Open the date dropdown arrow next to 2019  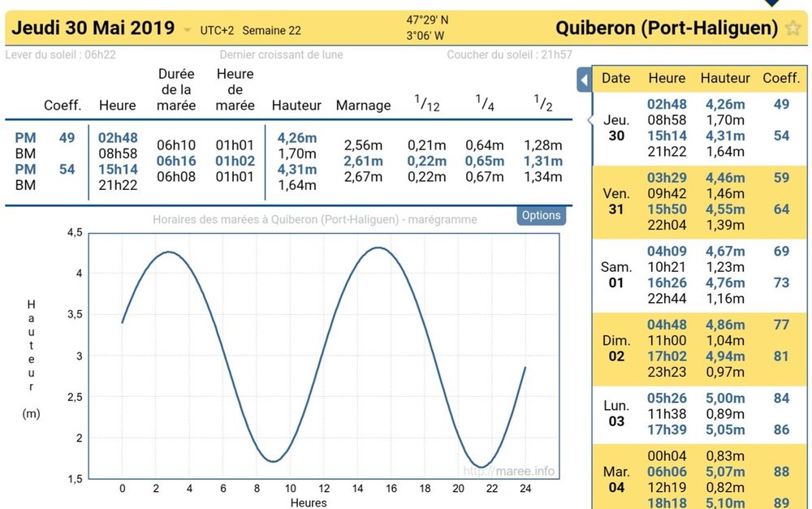[x=188, y=30]
